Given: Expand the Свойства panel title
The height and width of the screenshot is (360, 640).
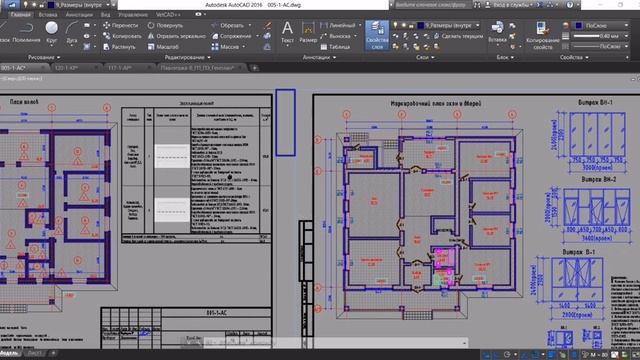Looking at the screenshot, I should [x=573, y=58].
